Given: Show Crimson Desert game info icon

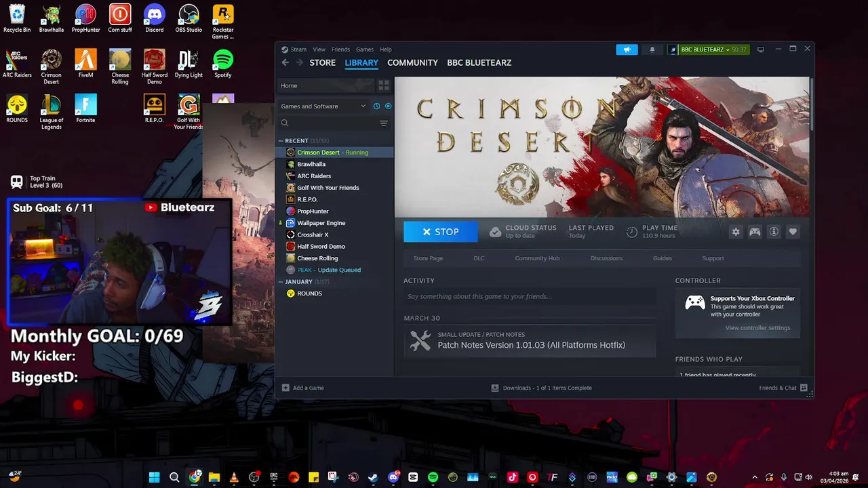Looking at the screenshot, I should (774, 232).
